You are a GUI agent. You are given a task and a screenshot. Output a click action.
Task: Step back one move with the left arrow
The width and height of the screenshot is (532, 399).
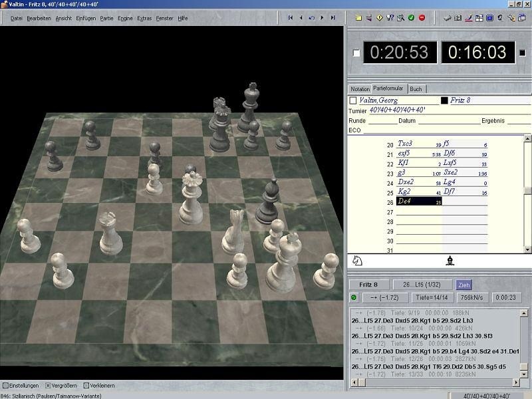[x=301, y=18]
